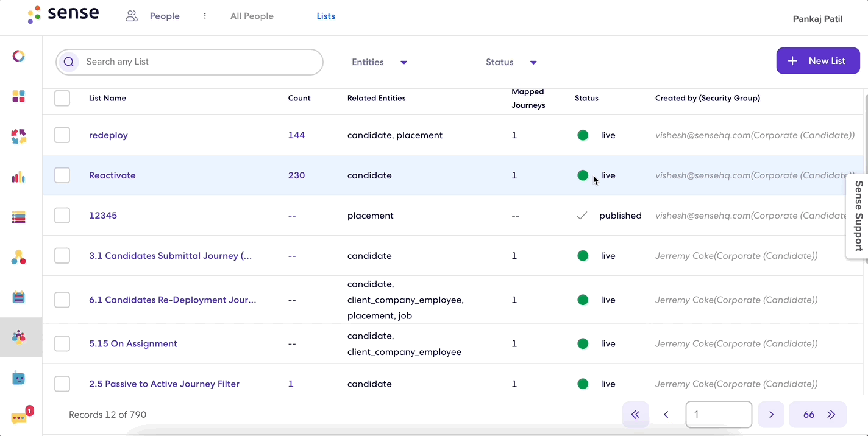The width and height of the screenshot is (868, 436).
Task: Open the redeploy list
Action: pyautogui.click(x=108, y=135)
